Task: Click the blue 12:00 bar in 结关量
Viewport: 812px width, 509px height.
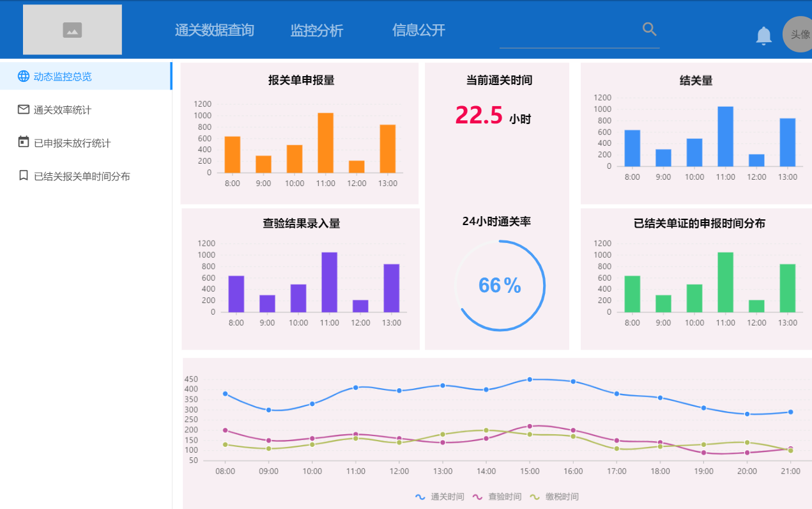Action: click(756, 160)
